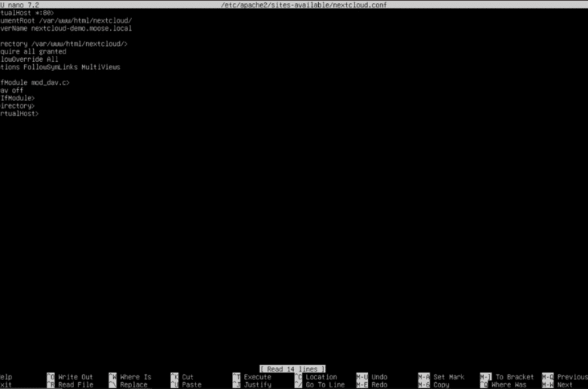The width and height of the screenshot is (588, 389).
Task: Click the closing 'rtualHost>' line
Action: coord(19,114)
